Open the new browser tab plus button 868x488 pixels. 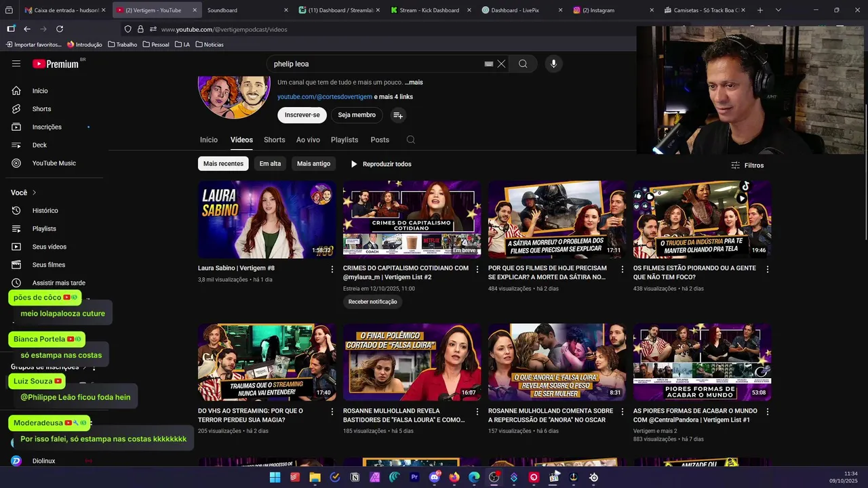(760, 10)
